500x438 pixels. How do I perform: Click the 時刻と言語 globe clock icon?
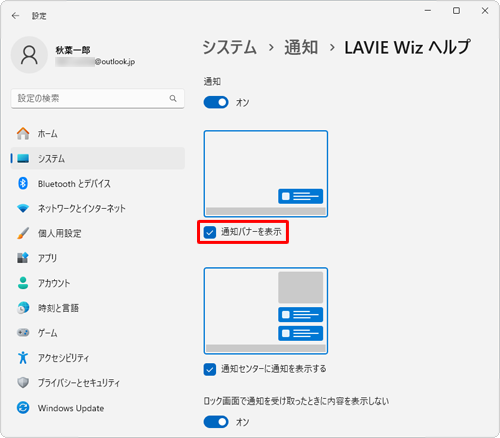(x=23, y=308)
